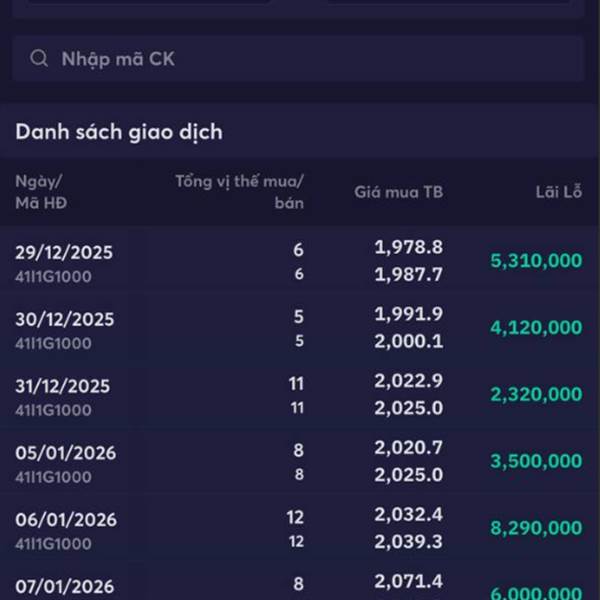The image size is (600, 600).
Task: Tap the 07/01/2026 transaction date
Action: (x=65, y=586)
